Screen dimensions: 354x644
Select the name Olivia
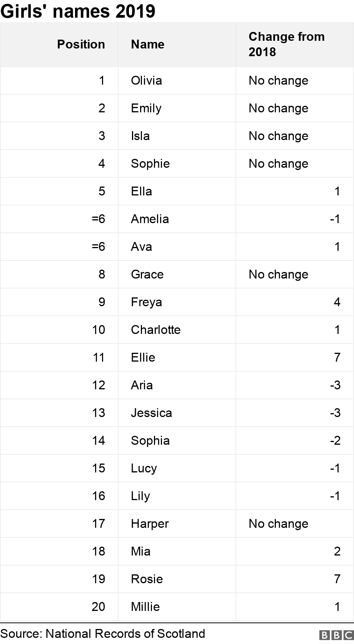146,80
